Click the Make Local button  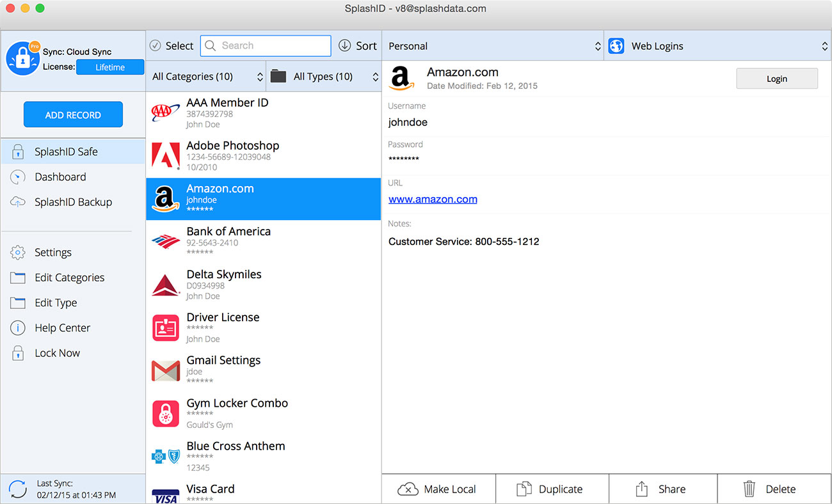tap(438, 489)
